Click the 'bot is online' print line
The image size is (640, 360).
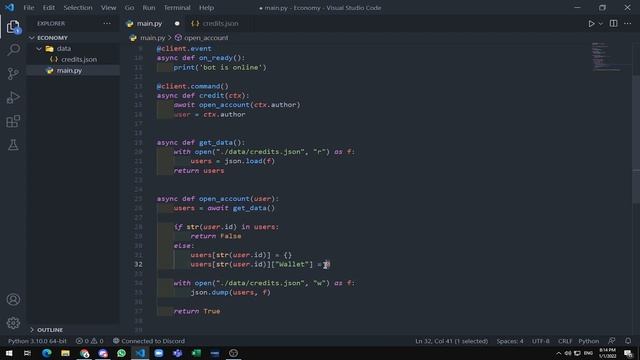[x=220, y=67]
